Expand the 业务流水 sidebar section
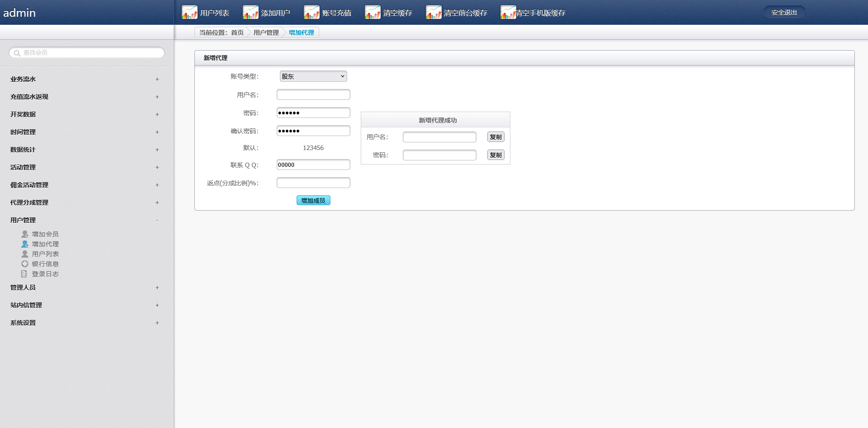The width and height of the screenshot is (868, 428). [x=157, y=79]
